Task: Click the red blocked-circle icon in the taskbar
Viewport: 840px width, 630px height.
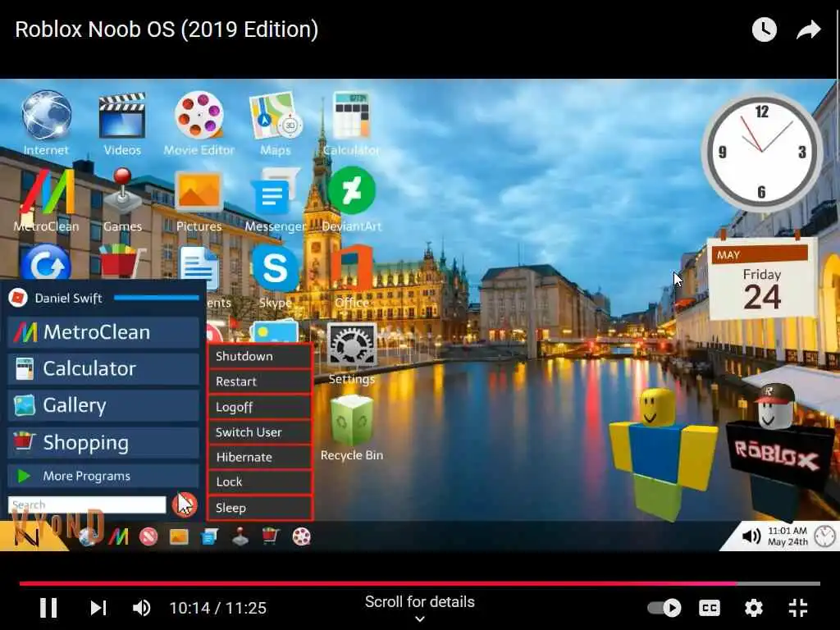Action: point(148,536)
